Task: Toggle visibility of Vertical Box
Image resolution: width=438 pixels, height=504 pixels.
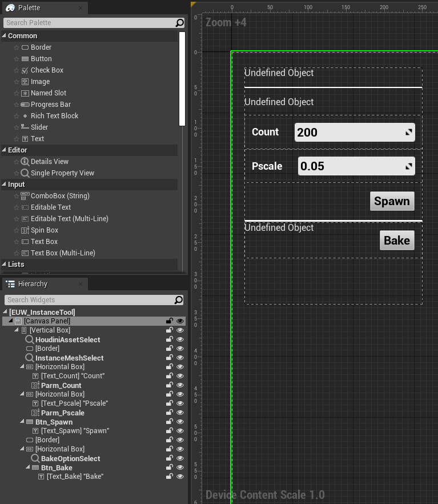Action: (x=180, y=330)
